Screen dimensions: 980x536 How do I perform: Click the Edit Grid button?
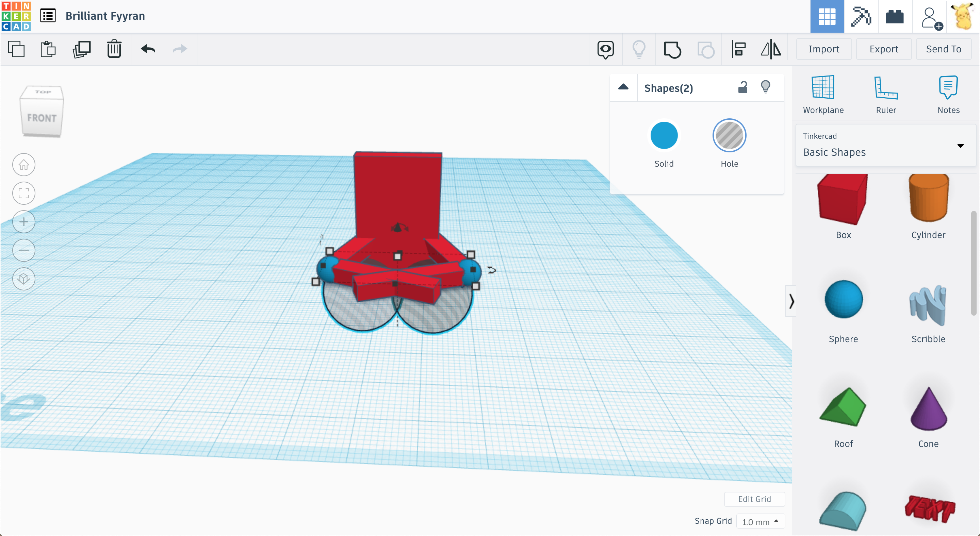pos(754,499)
